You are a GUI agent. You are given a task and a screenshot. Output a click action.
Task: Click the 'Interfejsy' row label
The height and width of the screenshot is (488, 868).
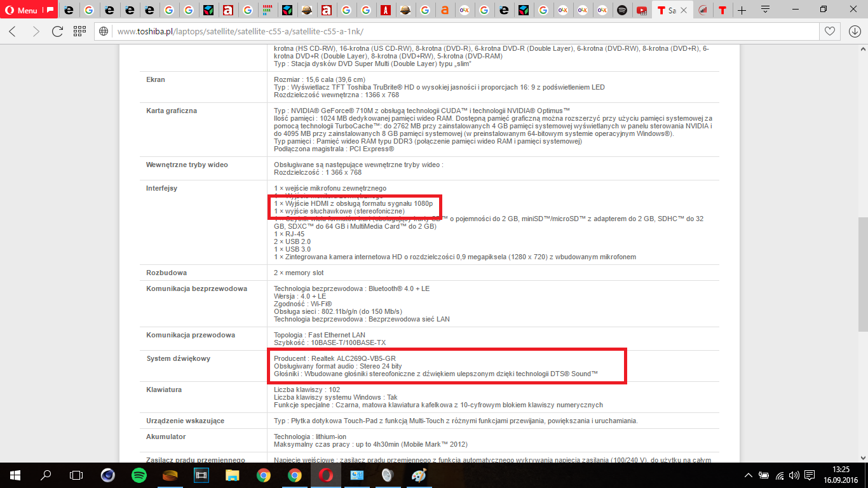161,188
